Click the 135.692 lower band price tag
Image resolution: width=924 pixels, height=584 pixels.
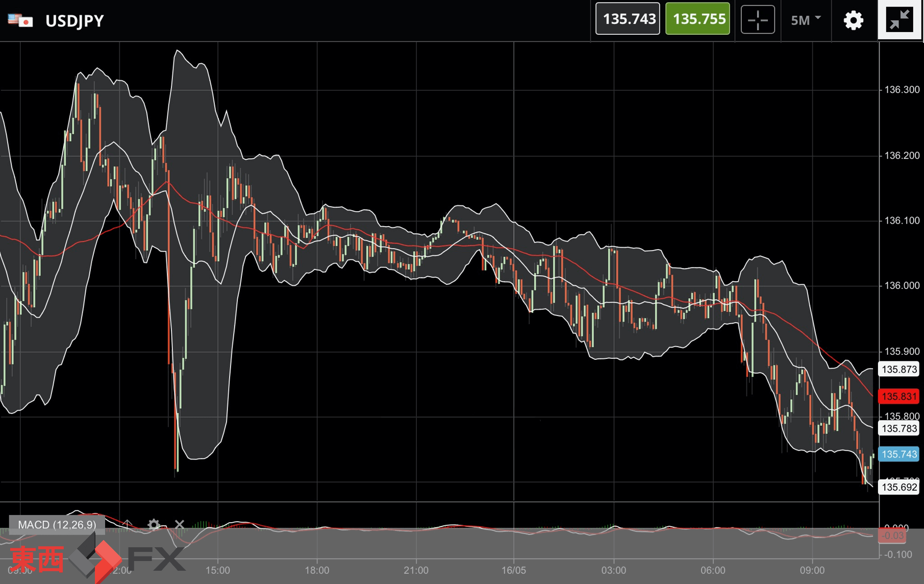(x=898, y=487)
